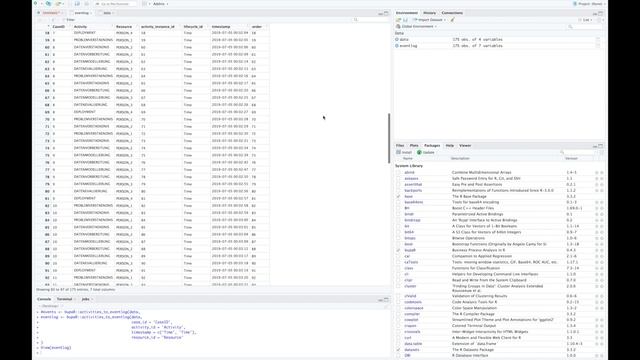
Task: Open the caTools package help link
Action: coord(411,262)
